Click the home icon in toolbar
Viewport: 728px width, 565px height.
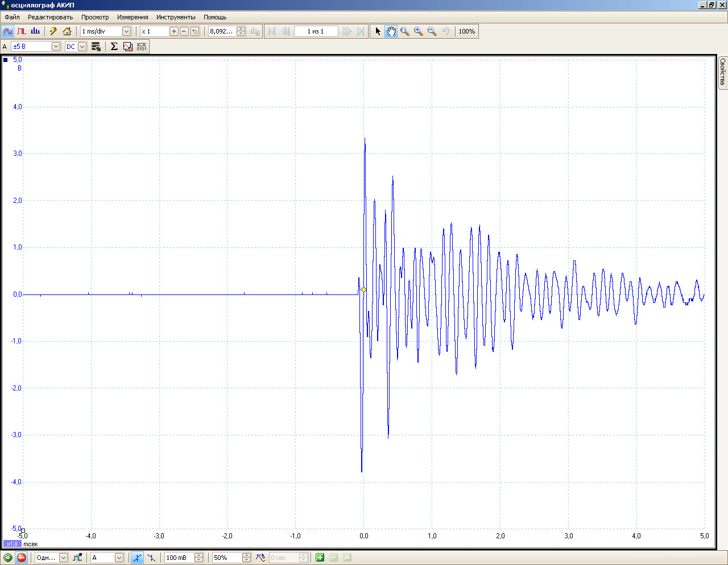[67, 31]
